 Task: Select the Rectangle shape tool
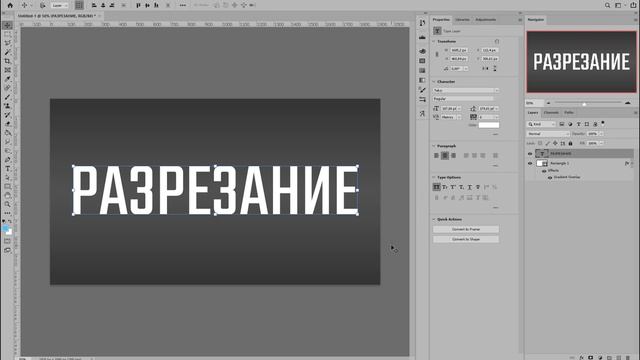click(x=7, y=187)
